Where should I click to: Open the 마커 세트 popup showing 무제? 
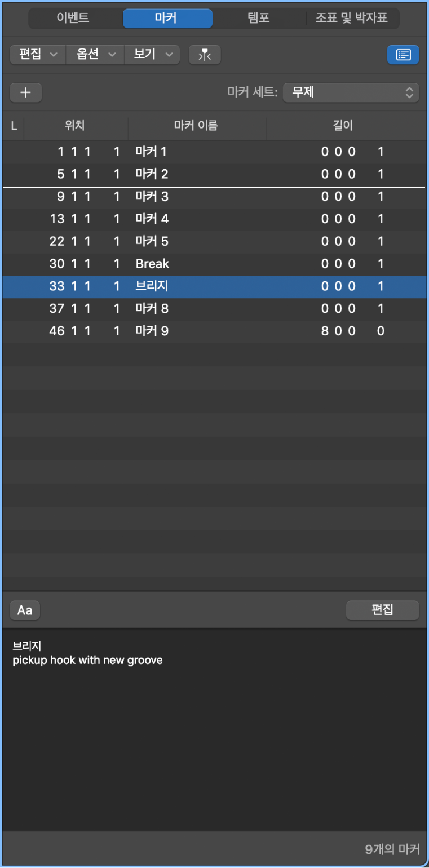coord(351,92)
